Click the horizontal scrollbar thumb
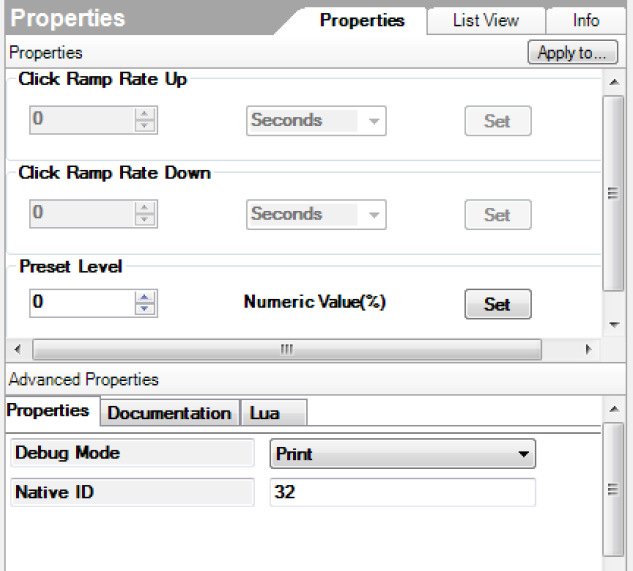 (287, 349)
